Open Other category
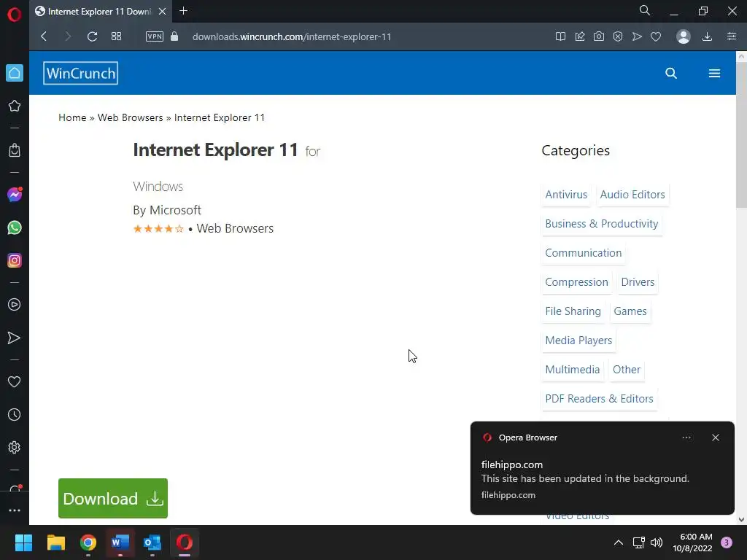Image resolution: width=747 pixels, height=560 pixels. (x=627, y=370)
